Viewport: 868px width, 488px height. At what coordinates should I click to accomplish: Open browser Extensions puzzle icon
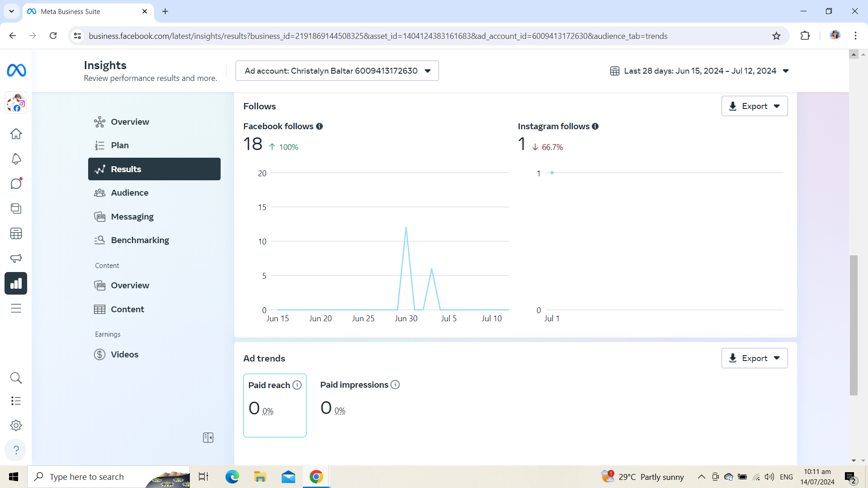point(805,36)
